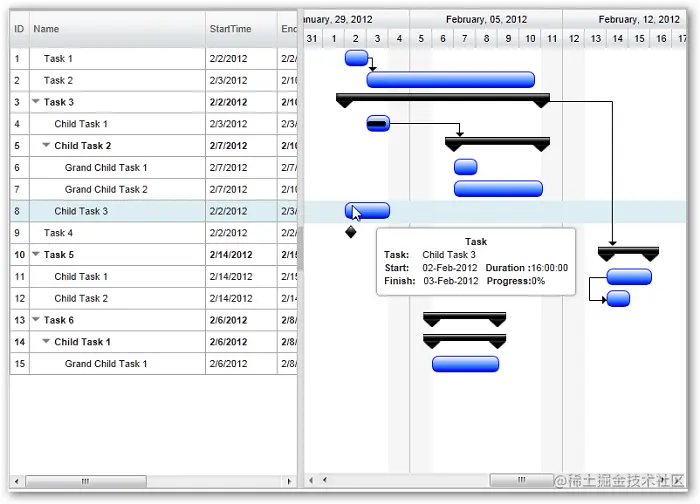Select the row 14 Child Task 1 summary bar
Viewport: 700px width, 504px height.
(464, 341)
